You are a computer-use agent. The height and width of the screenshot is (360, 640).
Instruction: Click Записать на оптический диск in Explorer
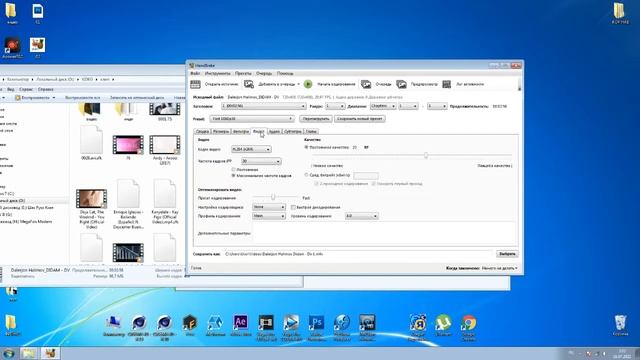click(137, 98)
